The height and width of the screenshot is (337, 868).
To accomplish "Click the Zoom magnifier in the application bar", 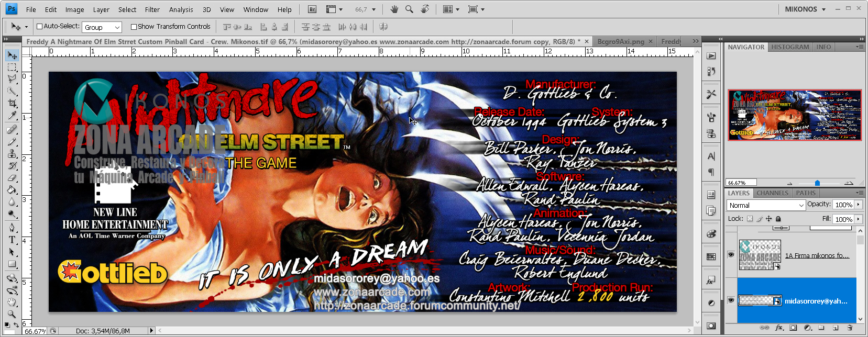I will pos(409,9).
